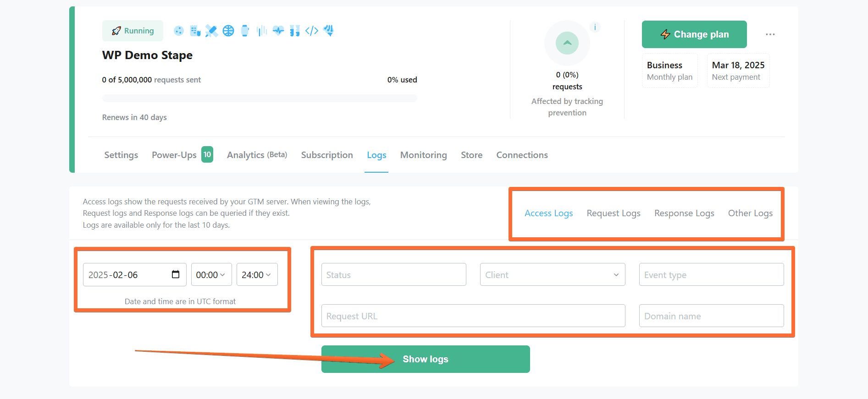Click the 'Renews in 40 days' text
This screenshot has width=868, height=399.
point(134,117)
